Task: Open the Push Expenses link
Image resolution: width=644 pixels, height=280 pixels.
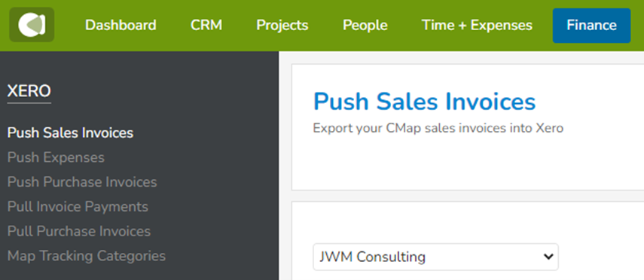Action: coord(56,157)
